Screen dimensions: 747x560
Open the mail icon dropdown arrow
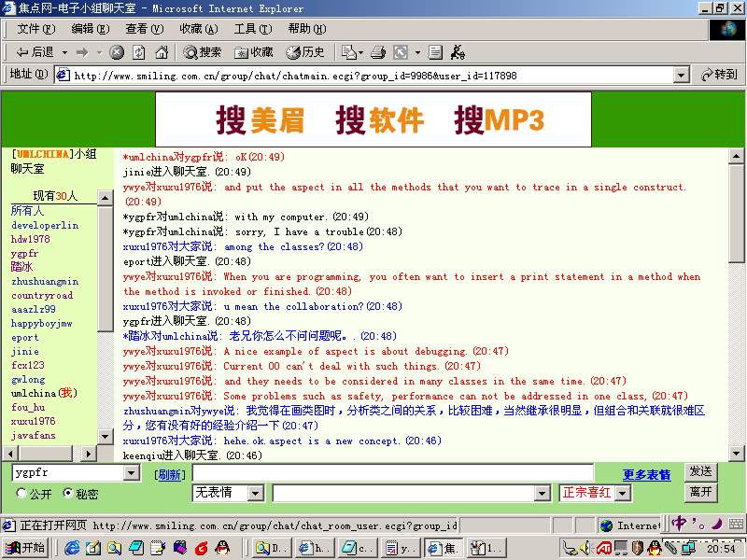click(361, 52)
